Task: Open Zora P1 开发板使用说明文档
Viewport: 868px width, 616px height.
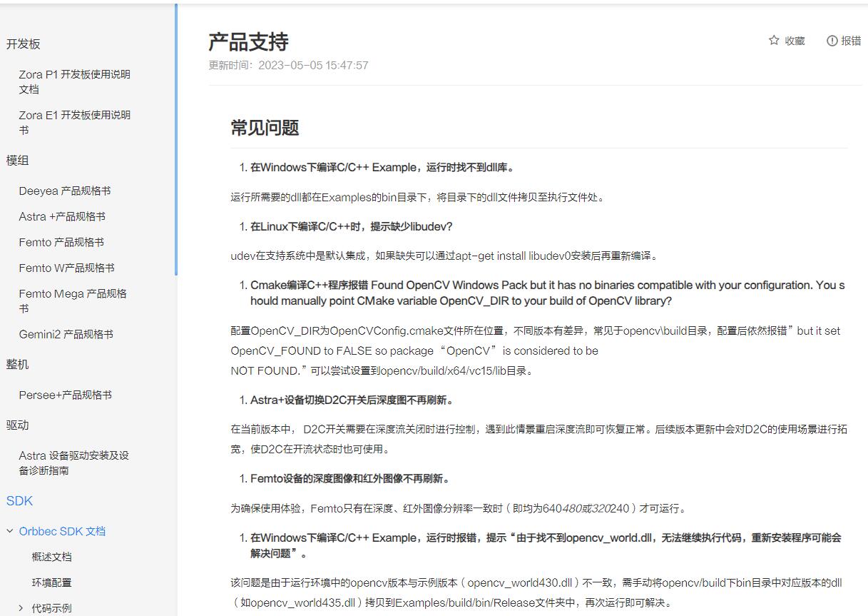Action: coord(74,81)
